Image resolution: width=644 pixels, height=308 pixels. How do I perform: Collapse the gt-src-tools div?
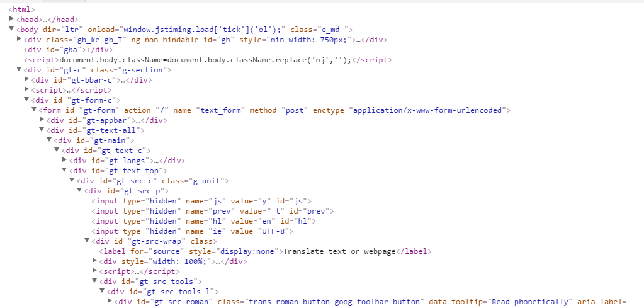pos(95,281)
